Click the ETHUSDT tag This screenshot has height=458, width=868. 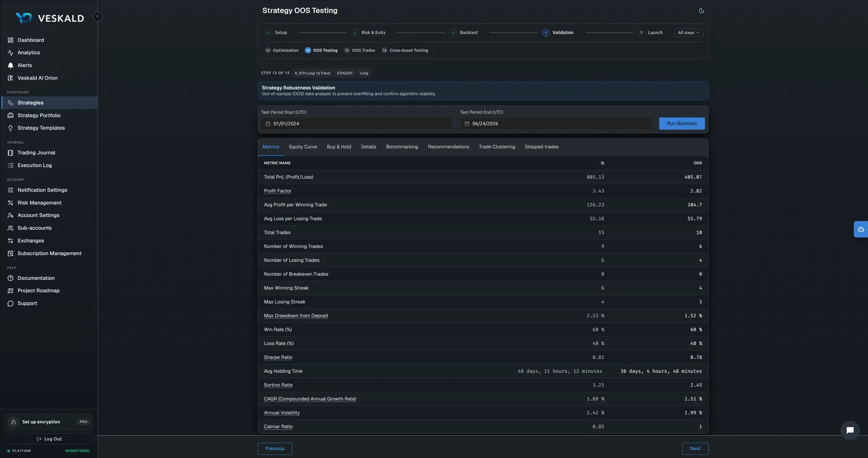[x=345, y=73]
